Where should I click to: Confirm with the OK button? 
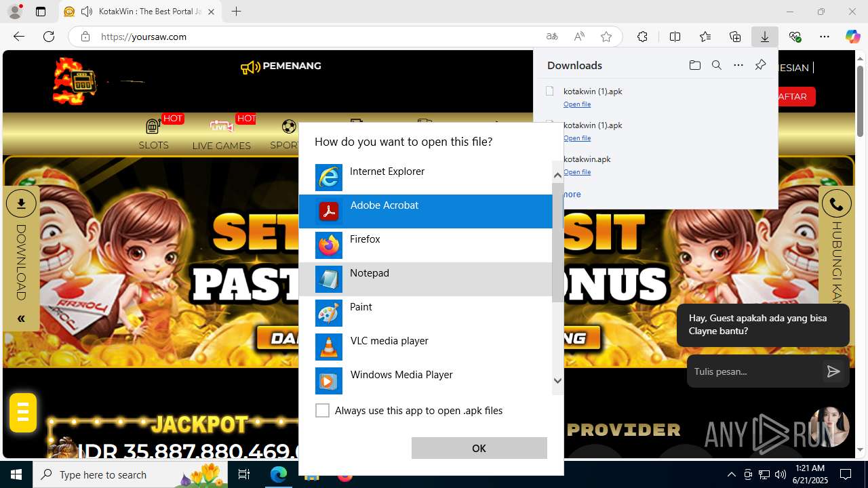click(x=479, y=448)
